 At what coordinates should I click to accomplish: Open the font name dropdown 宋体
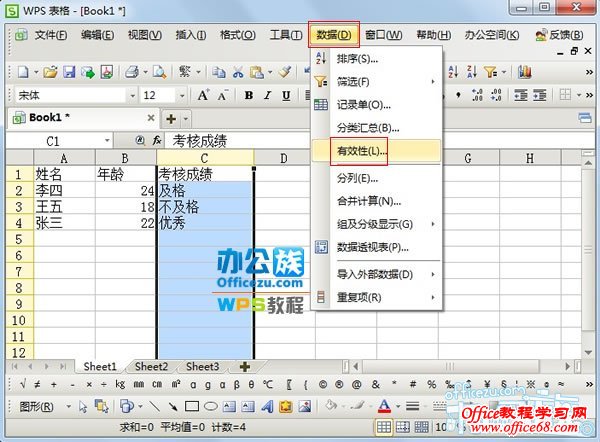coord(132,95)
